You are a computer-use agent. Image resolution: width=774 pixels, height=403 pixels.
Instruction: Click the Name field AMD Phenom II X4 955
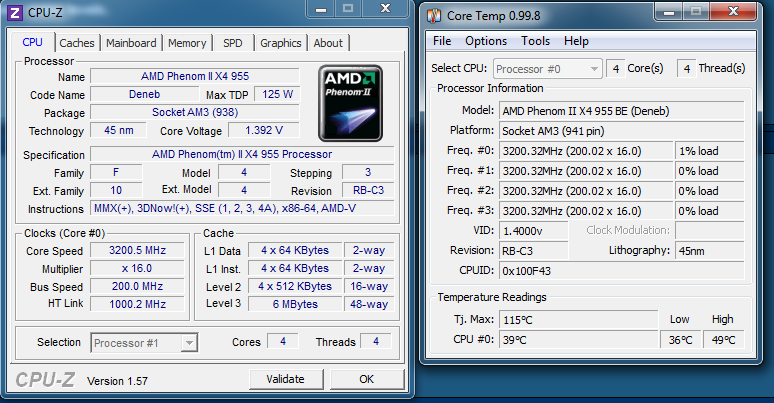point(195,76)
